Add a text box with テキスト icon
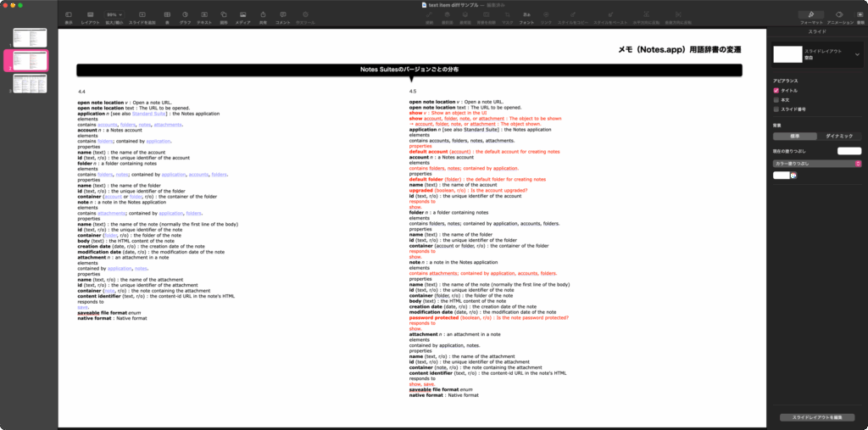 click(x=204, y=15)
